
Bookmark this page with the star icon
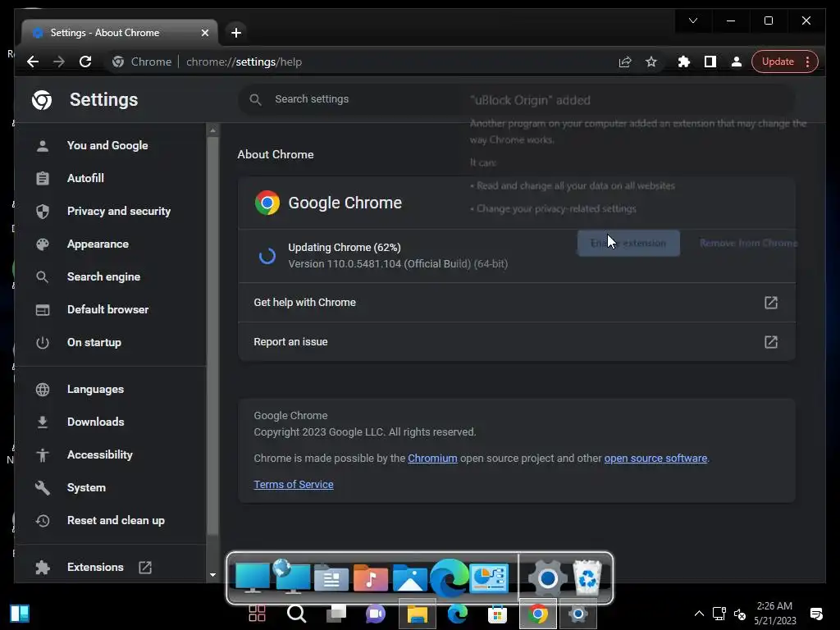[651, 62]
